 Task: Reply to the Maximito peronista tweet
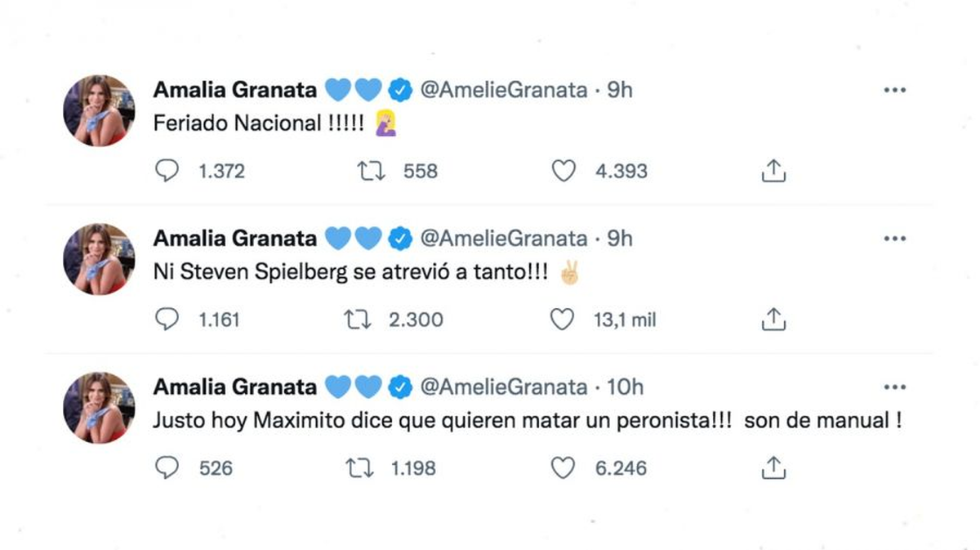click(x=167, y=467)
